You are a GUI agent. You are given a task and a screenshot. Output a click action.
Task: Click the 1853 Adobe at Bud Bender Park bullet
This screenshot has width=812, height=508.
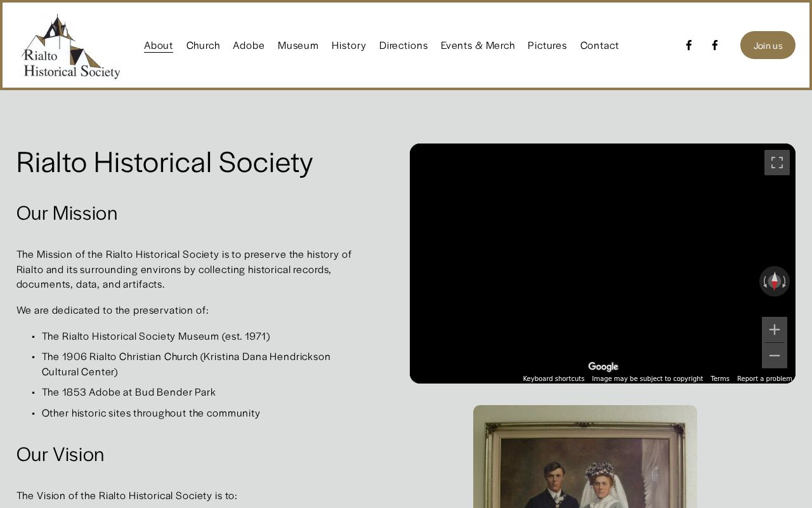(129, 392)
